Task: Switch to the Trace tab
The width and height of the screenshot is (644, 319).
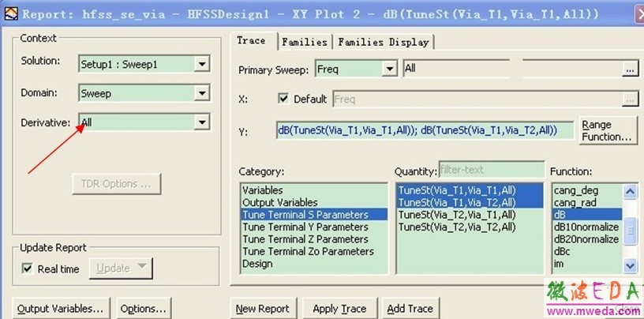Action: tap(251, 41)
